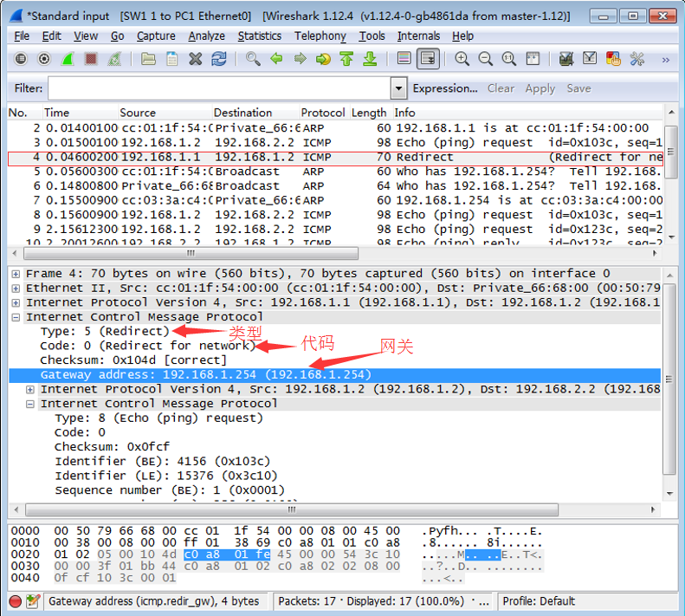Expand inner Internet Protocol Src 192.168.1.2 node
The height and width of the screenshot is (616, 685).
tap(30, 390)
